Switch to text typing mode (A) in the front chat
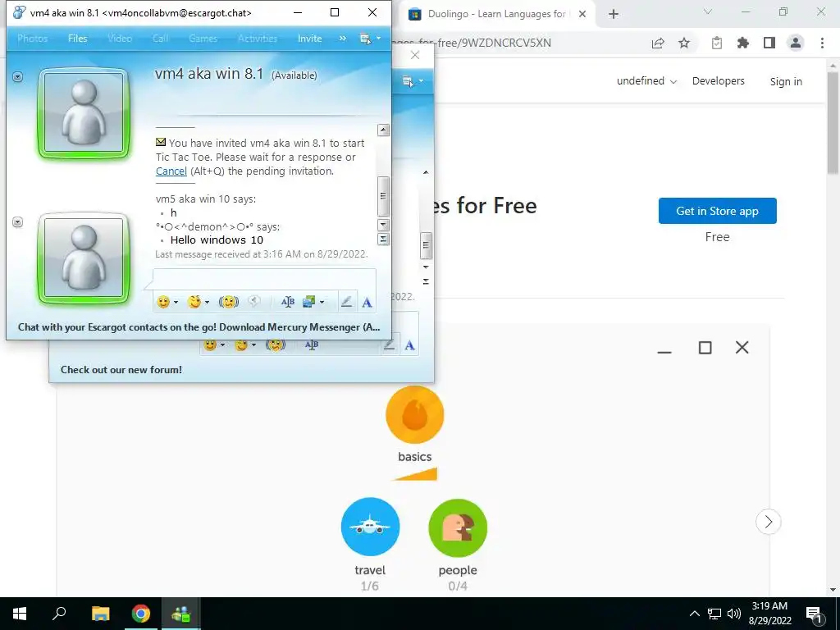Image resolution: width=840 pixels, height=630 pixels. tap(367, 303)
